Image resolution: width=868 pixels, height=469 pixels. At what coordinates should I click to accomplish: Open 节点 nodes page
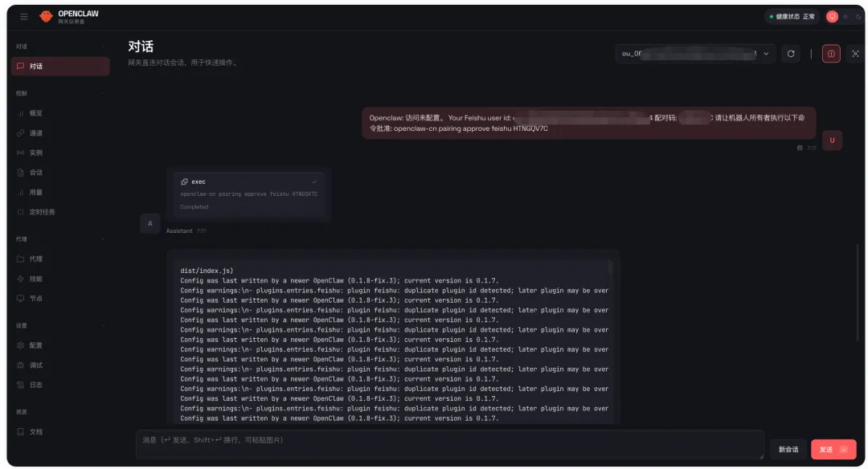[x=60, y=298]
